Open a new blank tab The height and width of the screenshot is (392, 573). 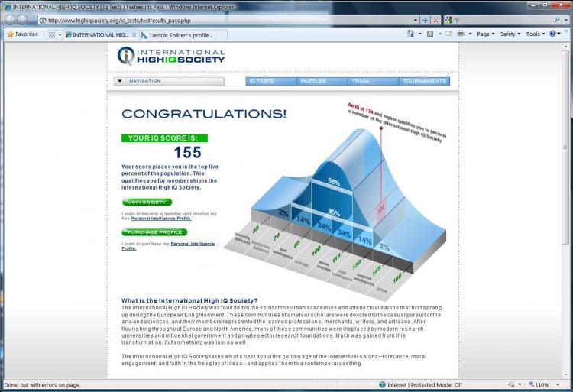pos(222,35)
